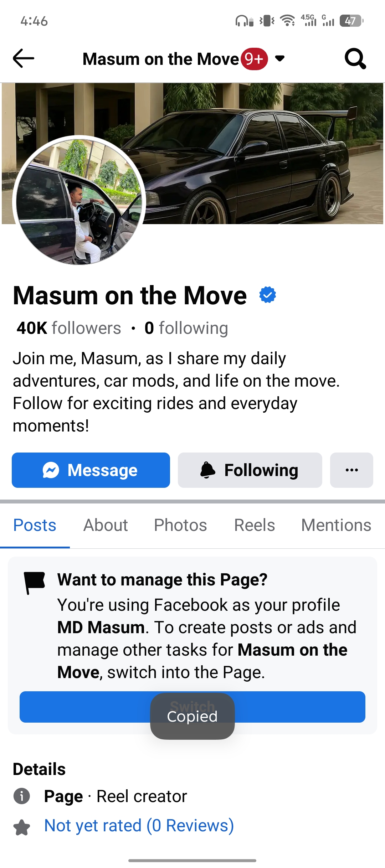Tap the star rating icon

pyautogui.click(x=22, y=827)
